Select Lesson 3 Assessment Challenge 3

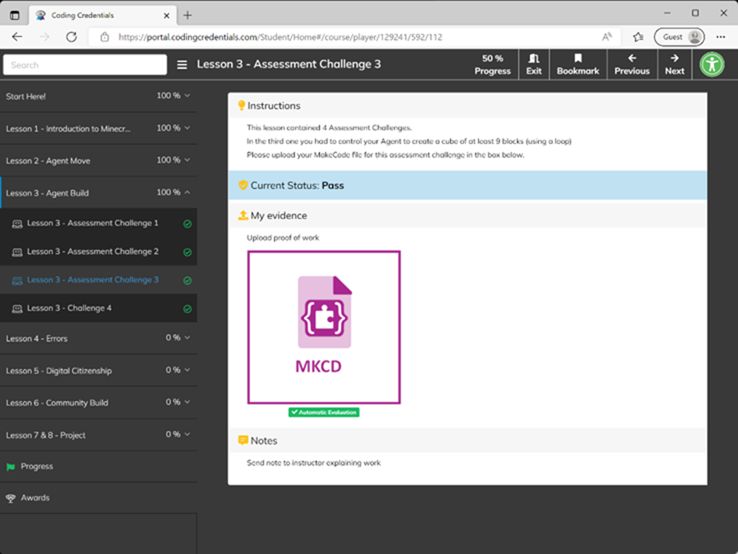coord(98,280)
